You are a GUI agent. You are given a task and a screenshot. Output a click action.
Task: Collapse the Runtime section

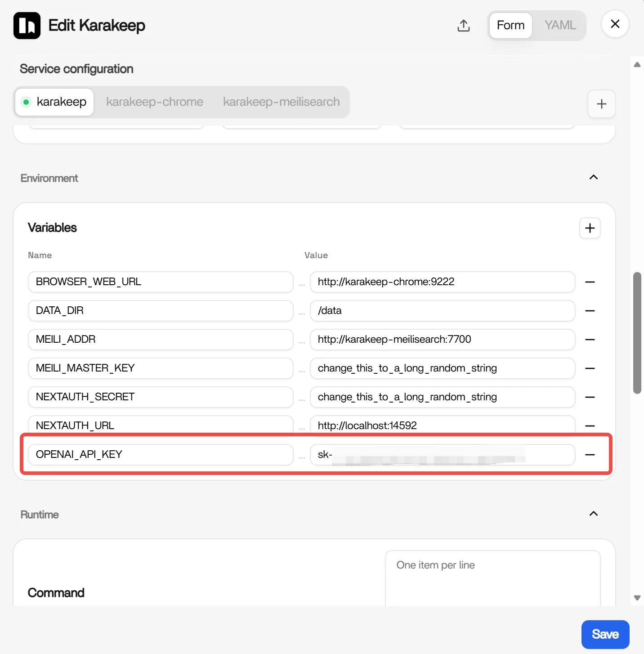594,514
